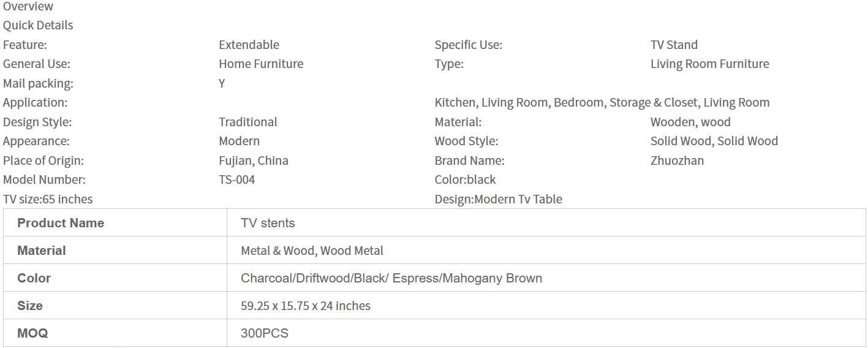Click Fujian, China place of origin
The image size is (868, 348).
pyautogui.click(x=254, y=161)
